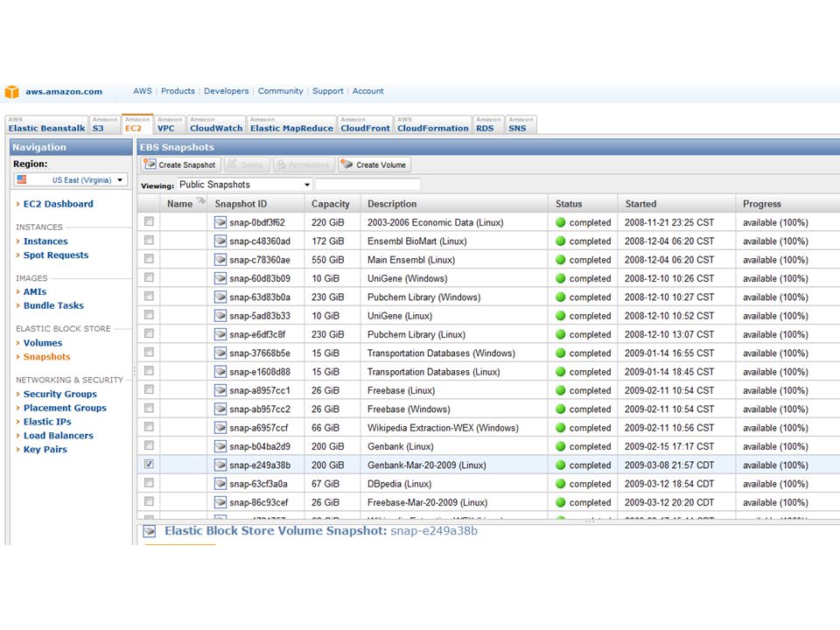Click the Permissions toolbar button
This screenshot has width=840, height=630.
304,165
